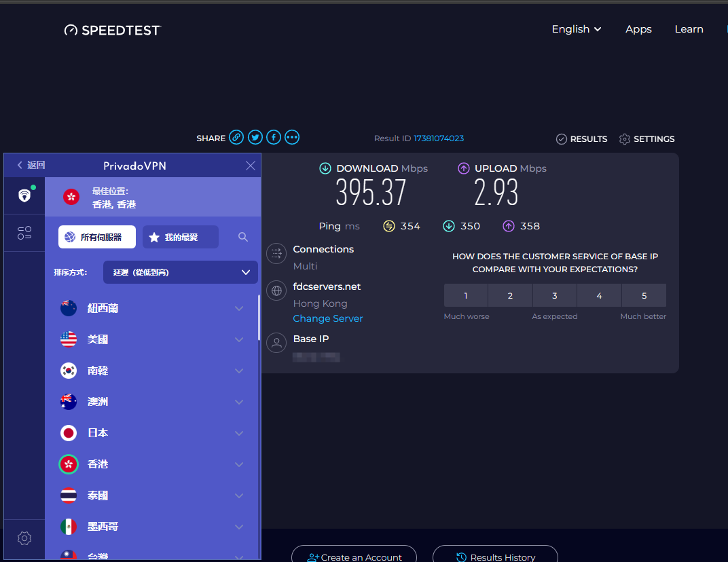Switch to my favorites tab
The width and height of the screenshot is (728, 562).
pyautogui.click(x=181, y=237)
